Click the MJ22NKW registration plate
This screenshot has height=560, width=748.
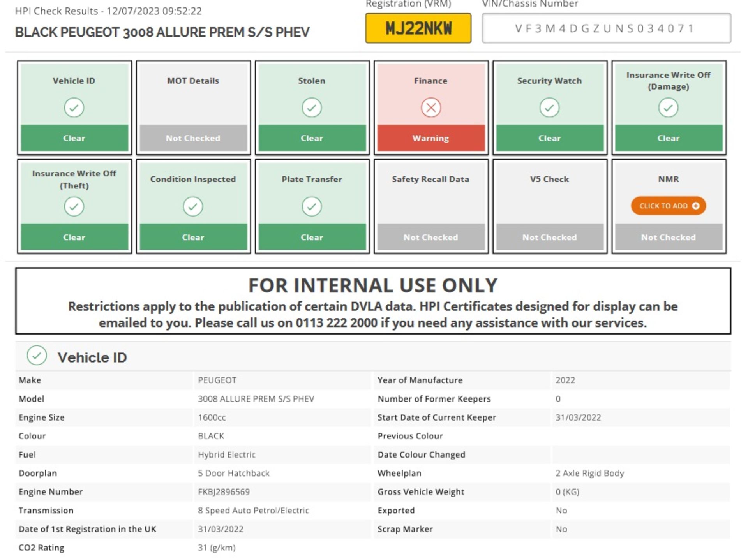[x=418, y=28]
